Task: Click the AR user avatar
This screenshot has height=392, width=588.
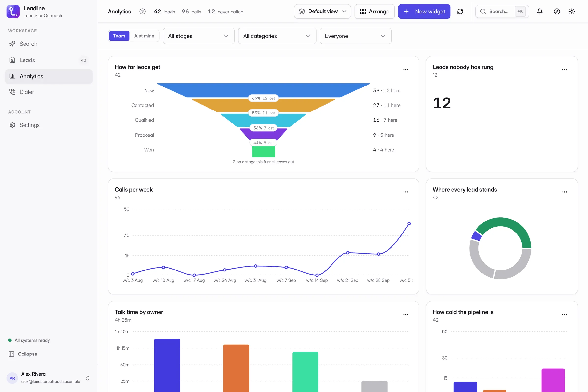Action: (12, 378)
